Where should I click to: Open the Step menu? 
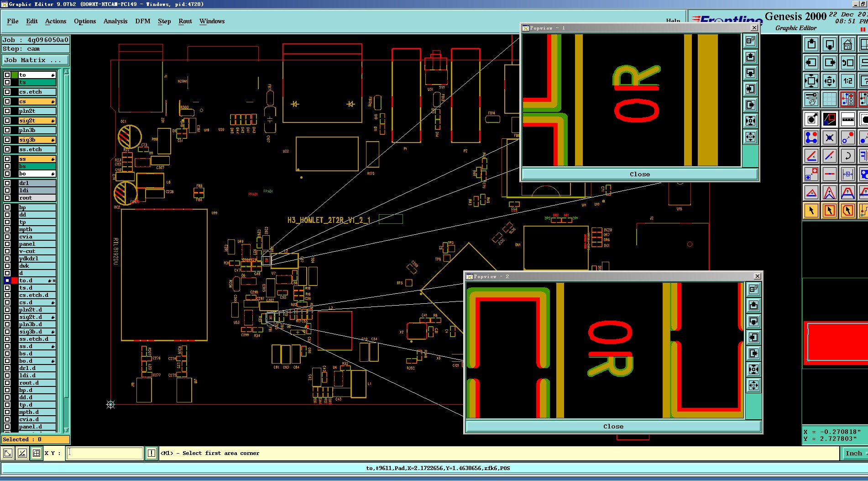[164, 21]
